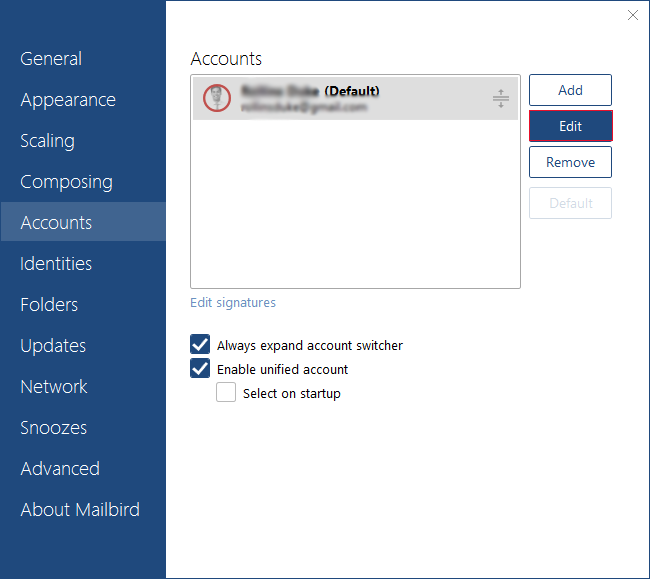The width and height of the screenshot is (650, 579).
Task: Open the Edit signatures link
Action: 233,303
